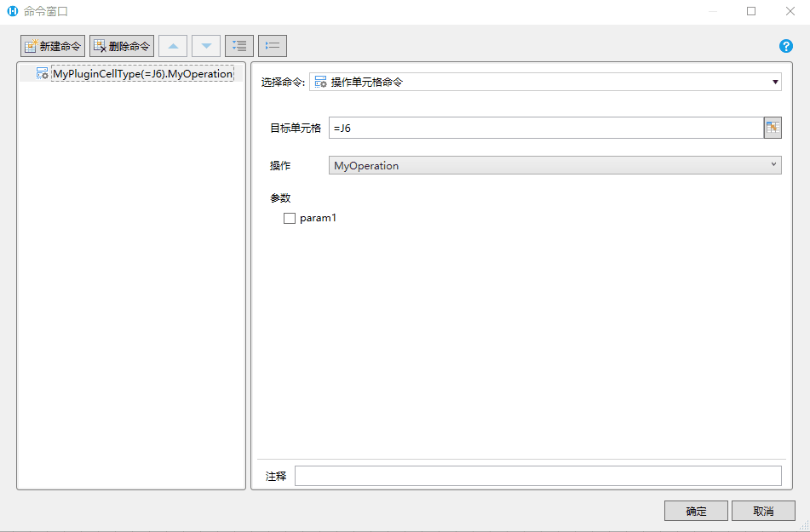Viewport: 810px width, 532px height.
Task: Maximize the 命令窗口 window
Action: click(751, 11)
